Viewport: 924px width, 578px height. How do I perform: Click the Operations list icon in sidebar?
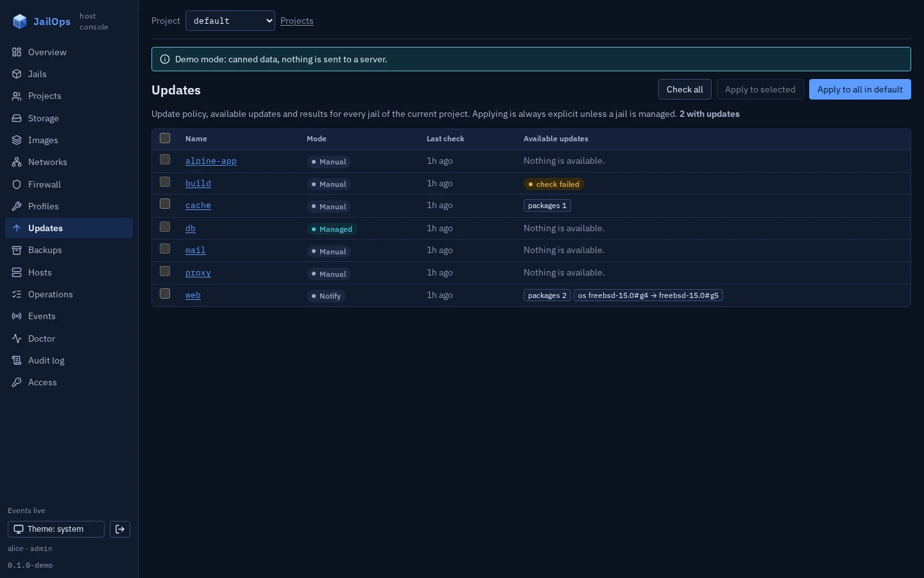click(17, 294)
